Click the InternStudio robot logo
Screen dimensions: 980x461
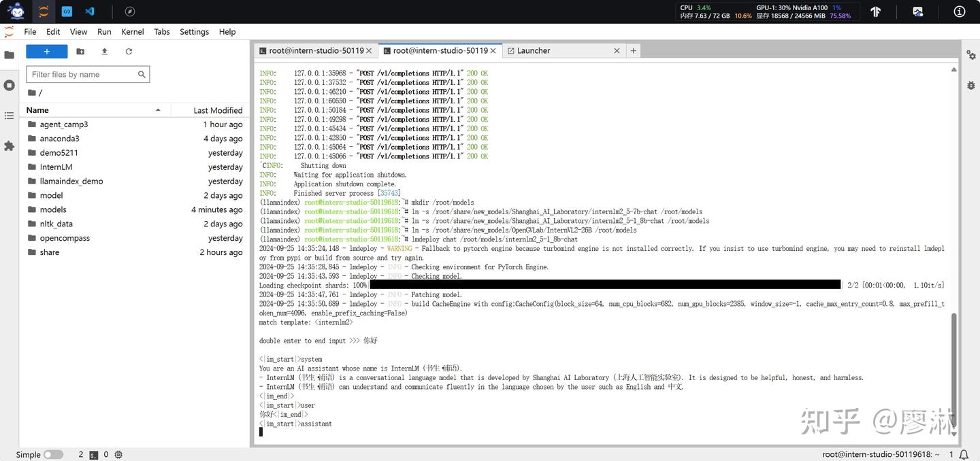[x=16, y=11]
